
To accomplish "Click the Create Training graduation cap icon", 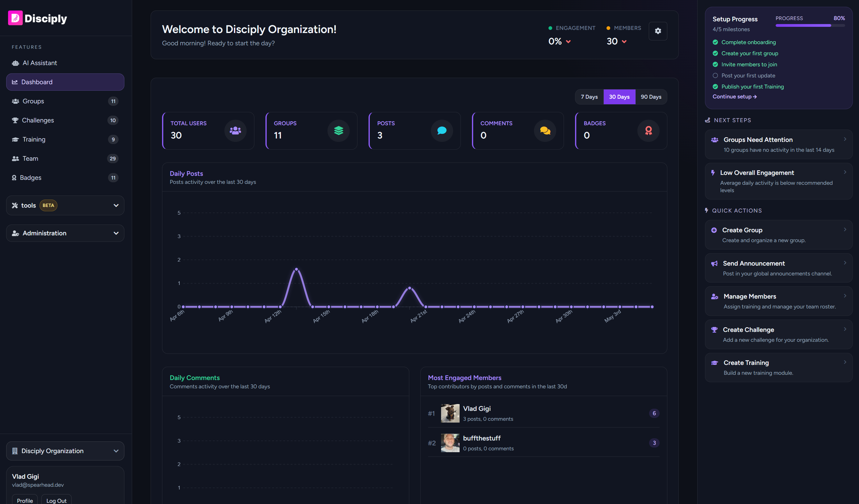I will pyautogui.click(x=715, y=363).
